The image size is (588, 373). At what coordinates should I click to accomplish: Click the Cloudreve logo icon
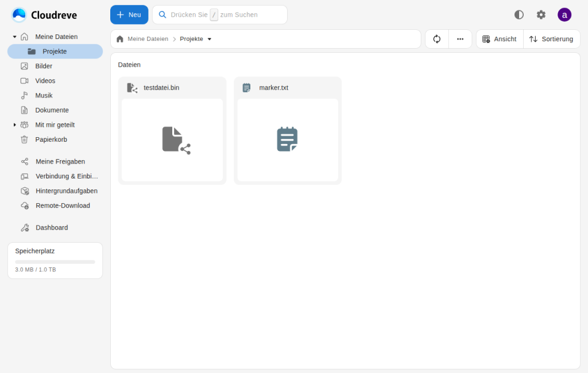[19, 15]
